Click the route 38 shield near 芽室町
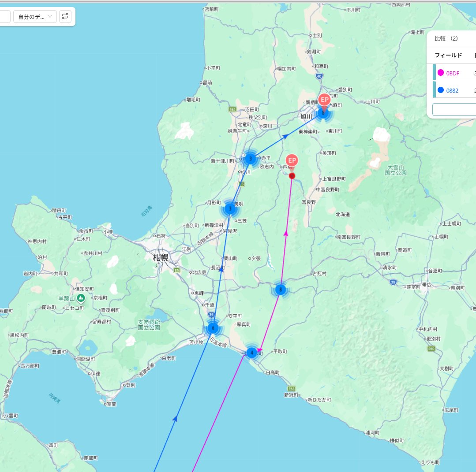Viewport: 476px width, 472px height. pos(393,282)
